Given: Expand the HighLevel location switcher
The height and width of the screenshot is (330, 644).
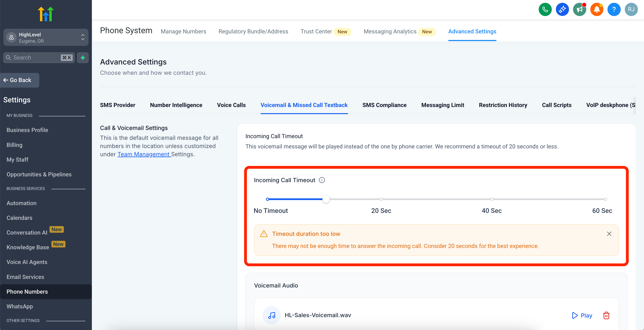Looking at the screenshot, I should coord(46,37).
